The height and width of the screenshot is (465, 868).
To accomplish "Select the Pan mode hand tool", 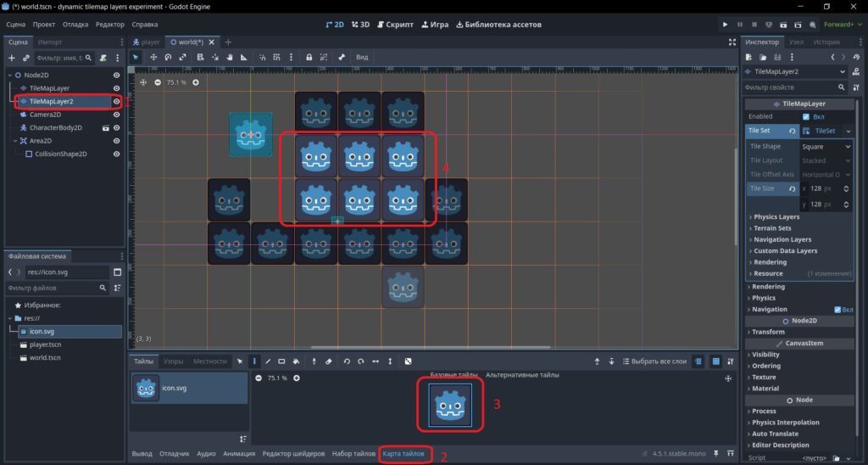I will [x=229, y=57].
